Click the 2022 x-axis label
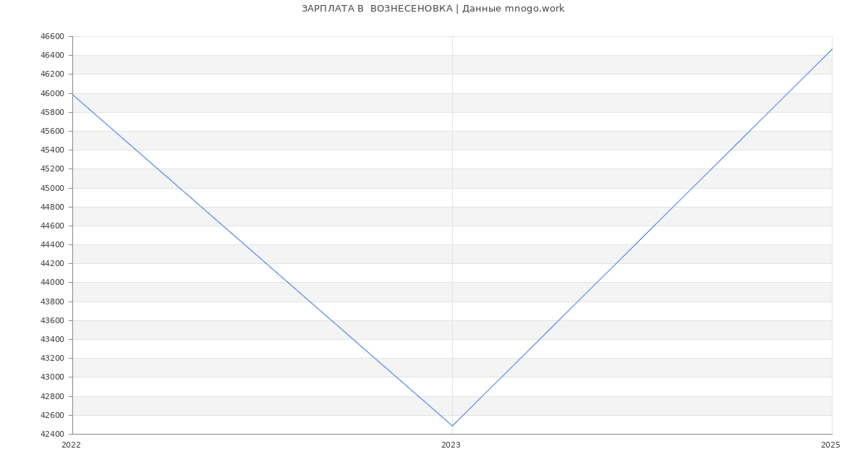 [x=72, y=445]
